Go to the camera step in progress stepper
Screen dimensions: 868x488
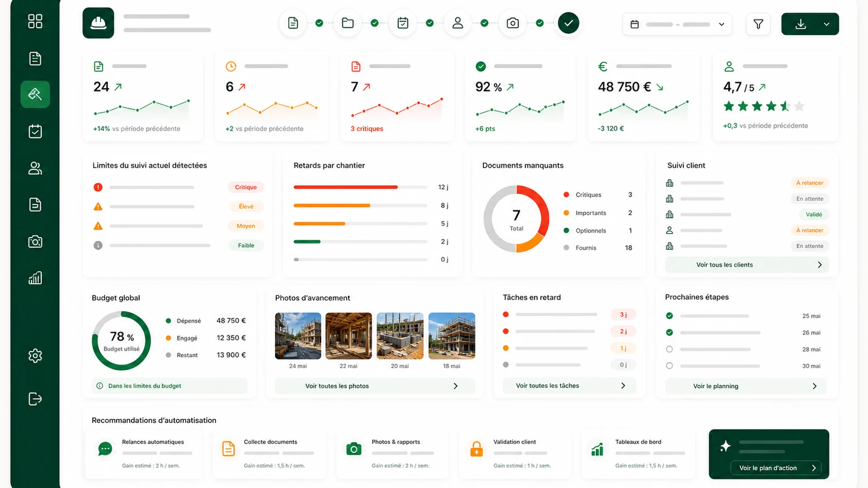(x=513, y=23)
